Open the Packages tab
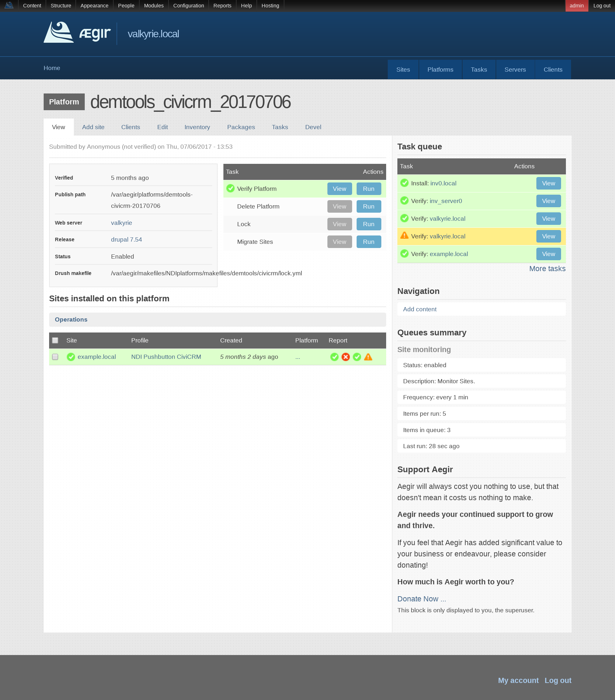Viewport: 615px width, 700px height. pos(241,127)
